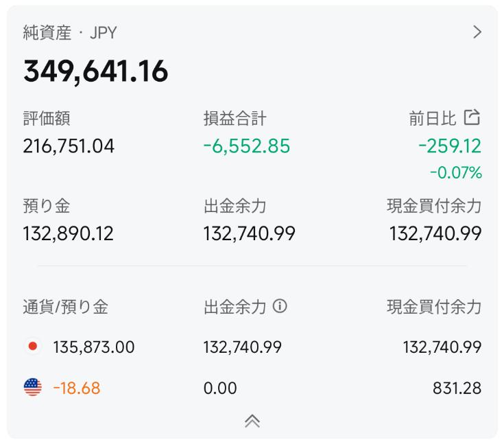Select valuation amount 216,751.04

[x=69, y=146]
